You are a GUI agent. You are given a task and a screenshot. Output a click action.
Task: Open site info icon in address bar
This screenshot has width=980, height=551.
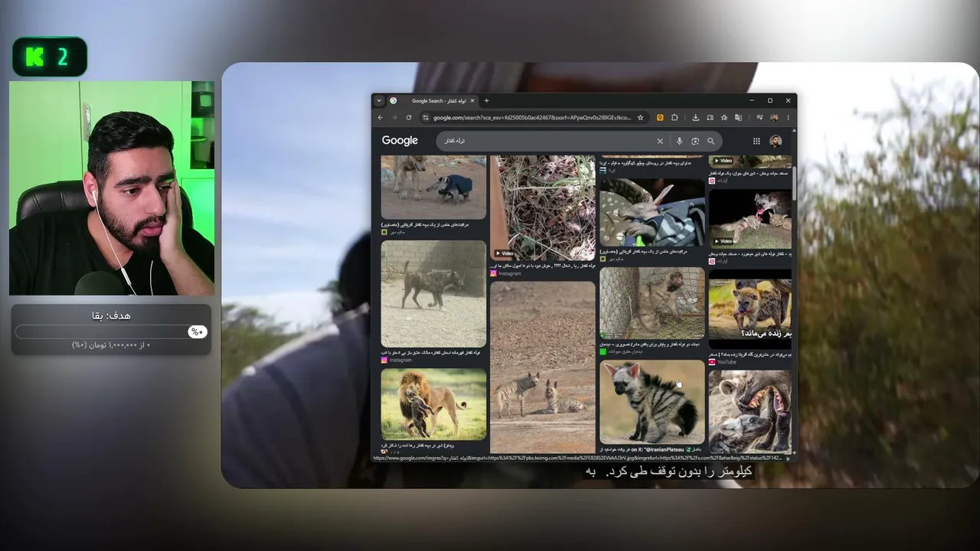click(x=426, y=117)
